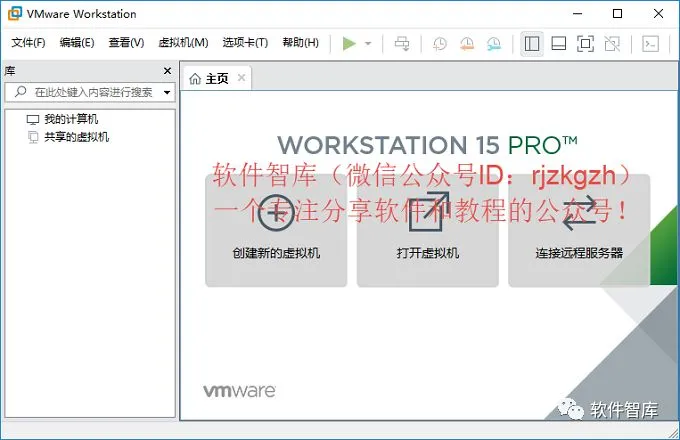The width and height of the screenshot is (680, 440).
Task: Close the 主页 tab
Action: coord(242,78)
